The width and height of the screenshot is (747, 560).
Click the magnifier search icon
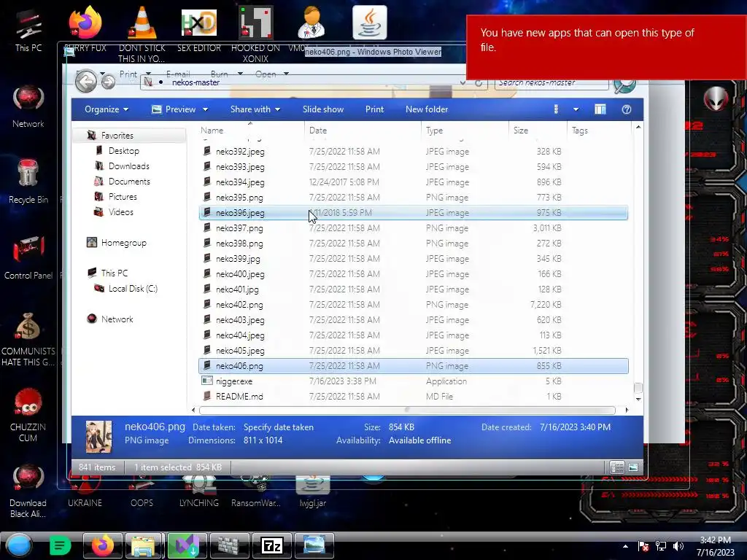tap(624, 86)
